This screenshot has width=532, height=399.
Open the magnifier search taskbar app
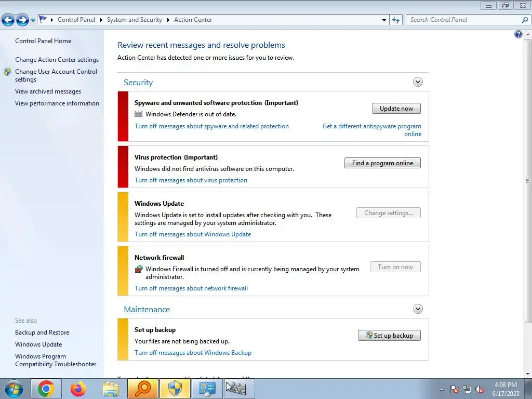pyautogui.click(x=143, y=389)
